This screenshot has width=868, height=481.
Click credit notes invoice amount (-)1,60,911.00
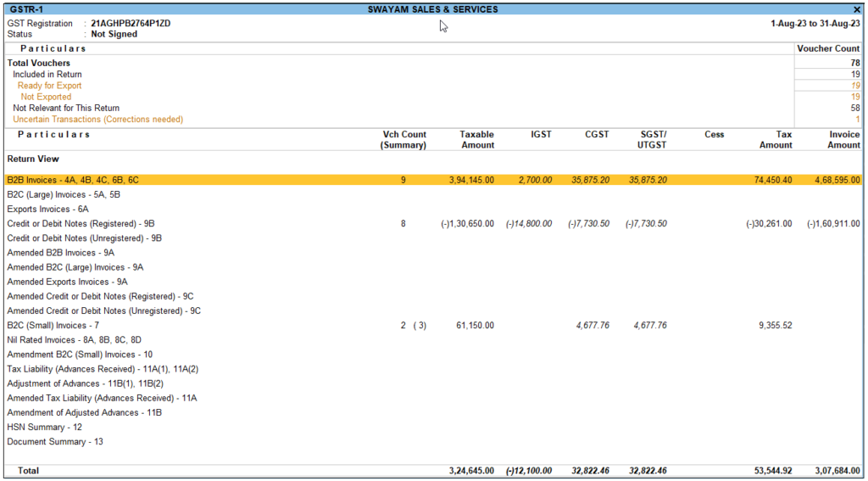click(833, 223)
